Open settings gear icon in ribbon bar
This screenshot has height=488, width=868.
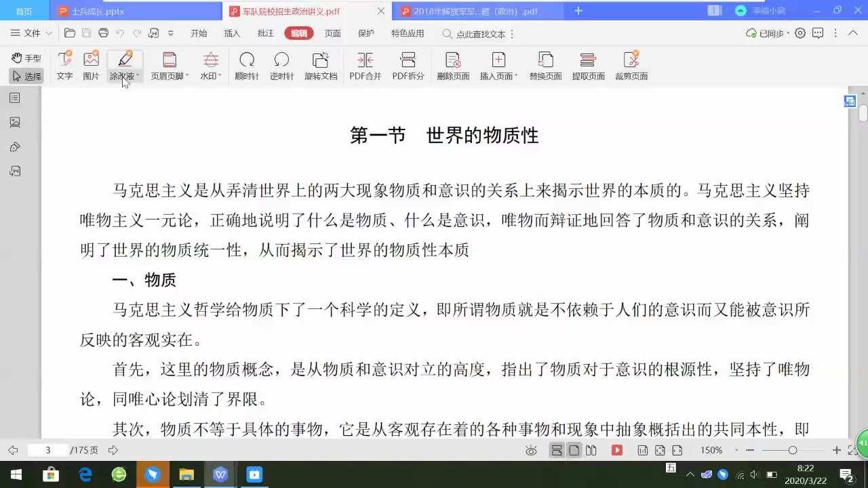(800, 33)
